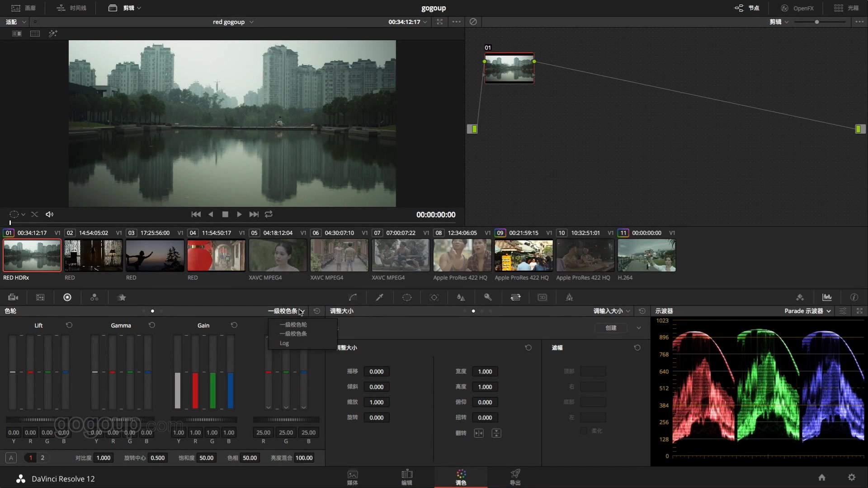Image resolution: width=868 pixels, height=488 pixels.
Task: Switch to the Deliver page tab
Action: [x=515, y=477]
